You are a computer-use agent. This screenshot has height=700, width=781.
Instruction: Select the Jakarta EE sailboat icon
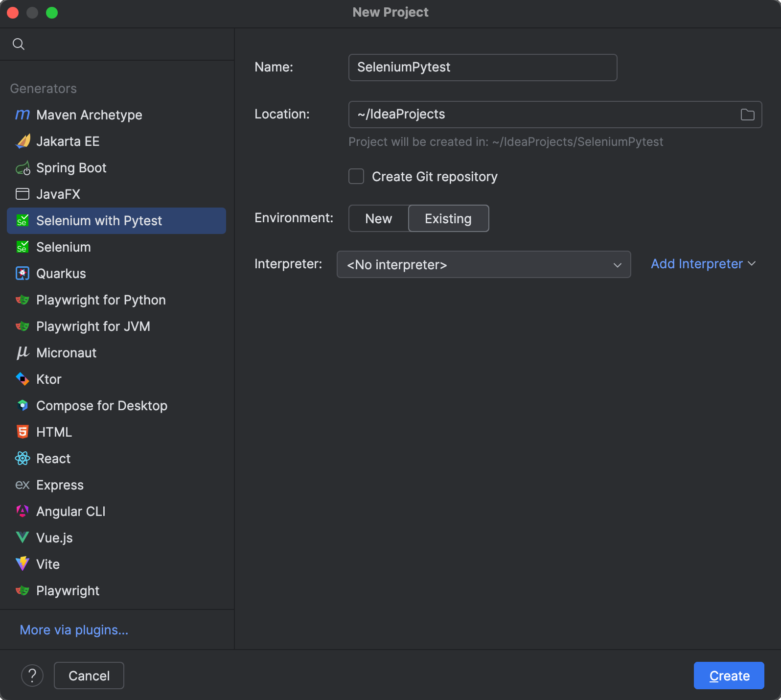[23, 141]
